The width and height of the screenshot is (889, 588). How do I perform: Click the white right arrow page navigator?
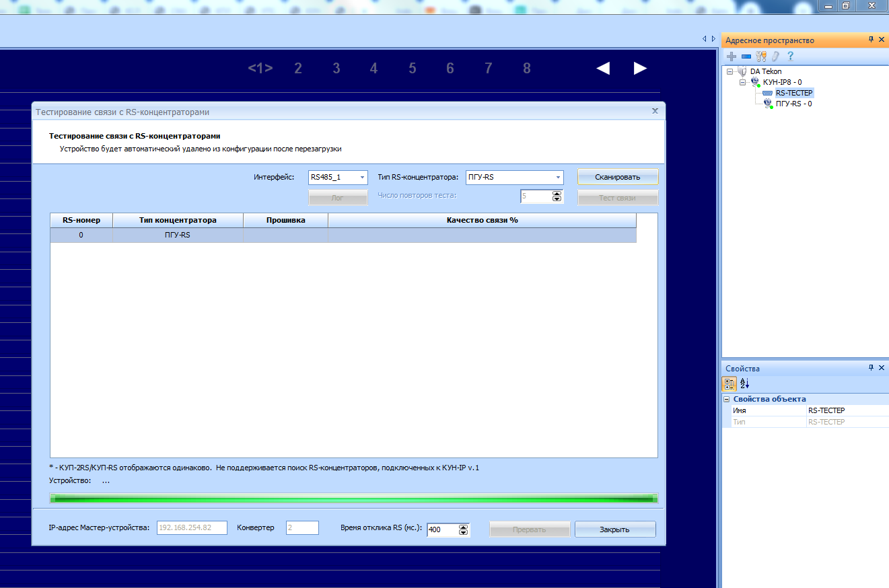tap(640, 68)
